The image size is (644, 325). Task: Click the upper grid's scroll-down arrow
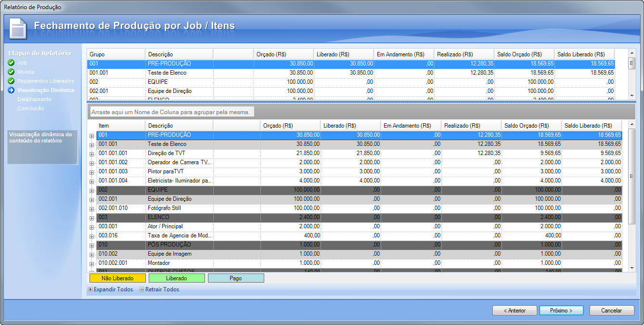point(631,95)
